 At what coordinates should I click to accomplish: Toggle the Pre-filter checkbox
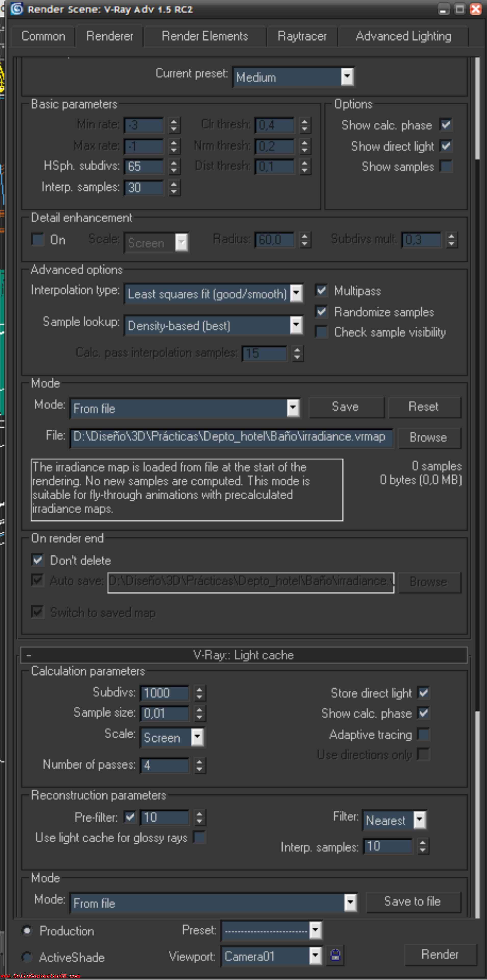click(x=130, y=817)
